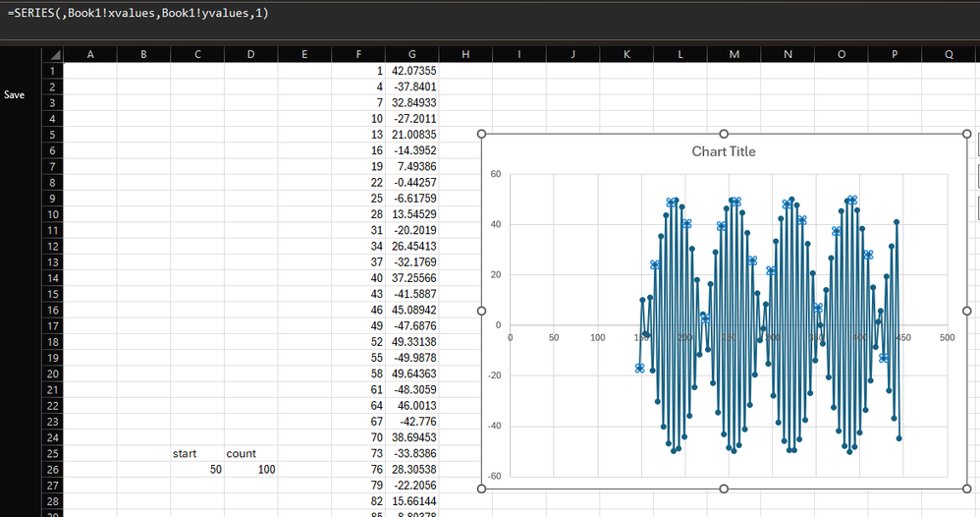Click the x-axis label 50

554,337
